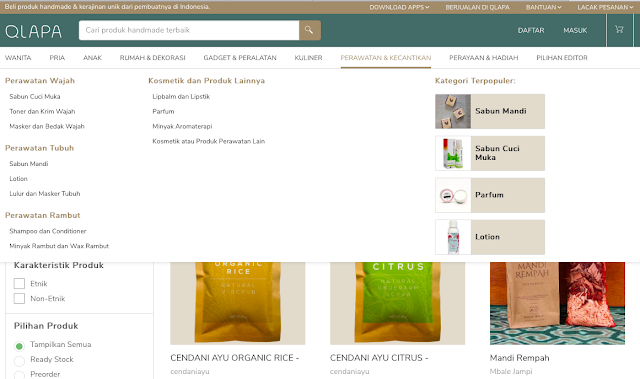Screen dimensions: 640x379
Task: Open Lipbalm dan Lipstik link
Action: click(181, 97)
